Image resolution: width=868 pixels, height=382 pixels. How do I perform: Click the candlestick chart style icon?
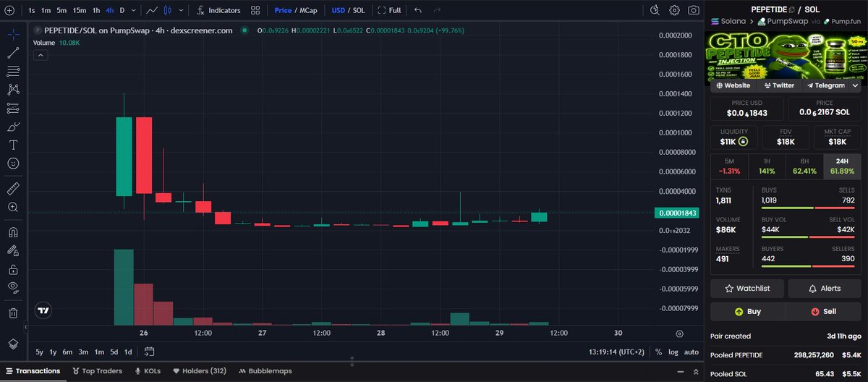pos(168,10)
